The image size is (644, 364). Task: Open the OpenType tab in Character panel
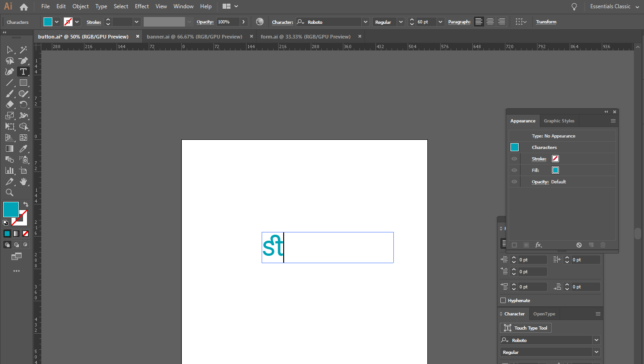pos(544,314)
